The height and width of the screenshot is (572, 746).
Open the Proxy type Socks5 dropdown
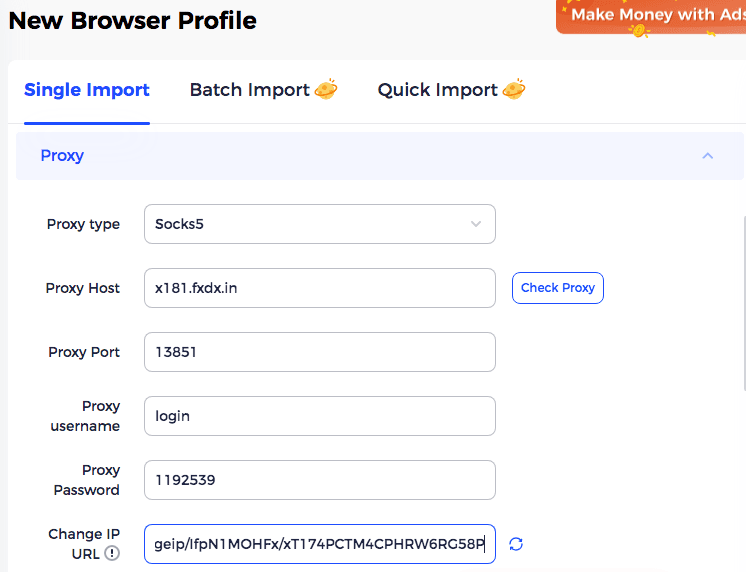[x=310, y=224]
